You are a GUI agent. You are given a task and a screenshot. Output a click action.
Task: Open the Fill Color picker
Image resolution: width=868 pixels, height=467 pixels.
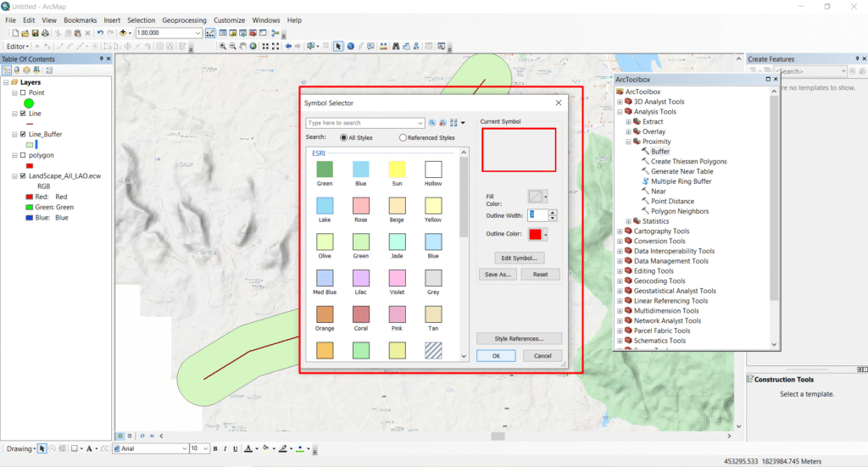click(537, 197)
